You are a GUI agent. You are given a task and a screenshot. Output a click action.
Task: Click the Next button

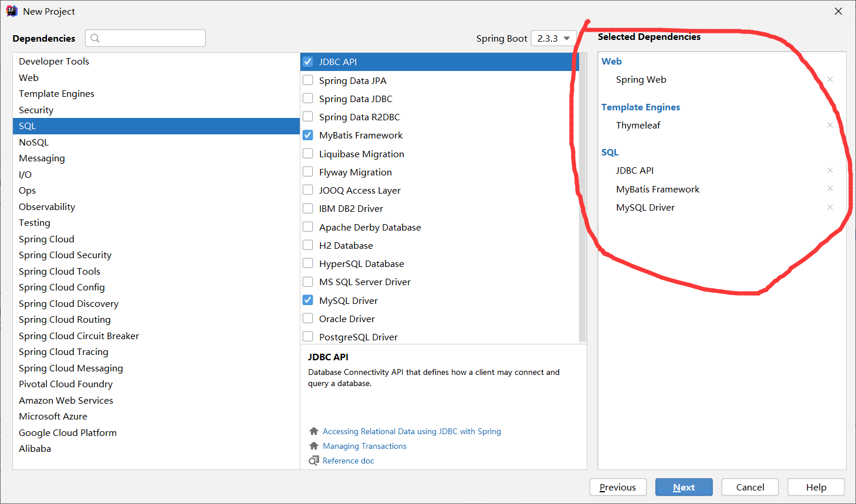click(x=684, y=487)
